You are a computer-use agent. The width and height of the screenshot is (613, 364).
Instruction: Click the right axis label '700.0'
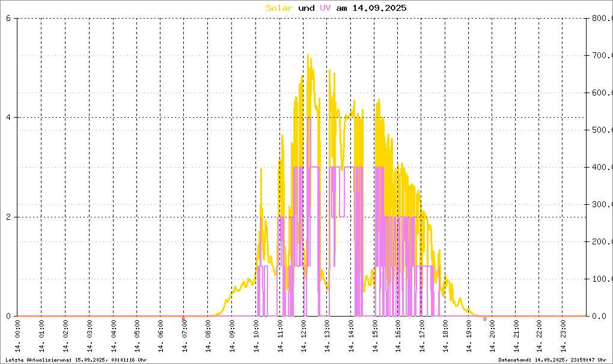[602, 55]
